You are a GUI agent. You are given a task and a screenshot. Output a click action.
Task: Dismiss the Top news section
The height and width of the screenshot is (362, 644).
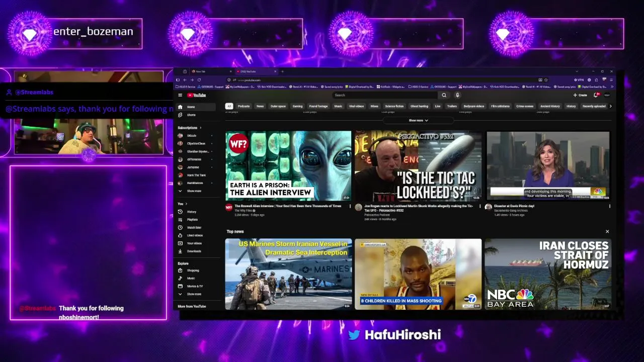(607, 231)
